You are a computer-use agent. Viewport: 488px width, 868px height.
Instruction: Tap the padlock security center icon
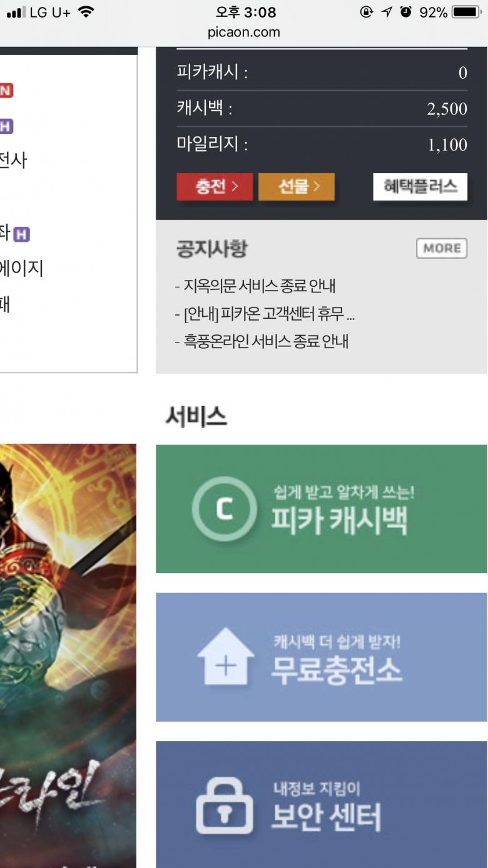tap(225, 806)
